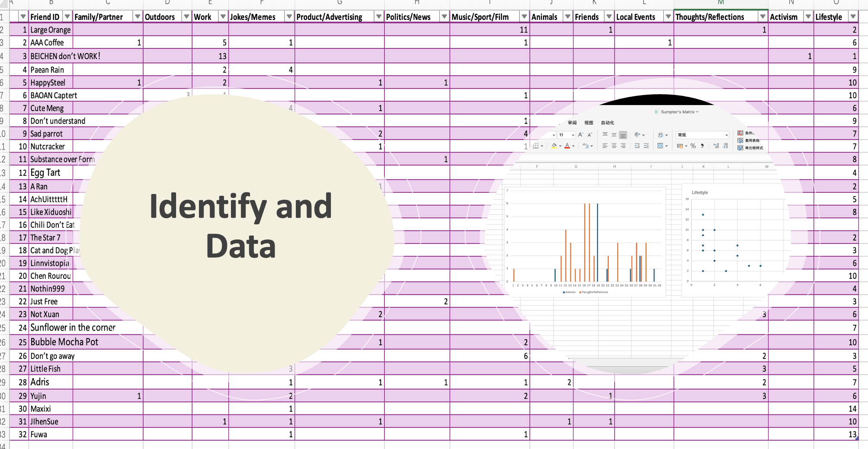Switch to the 视图 ribbon tab

[589, 123]
